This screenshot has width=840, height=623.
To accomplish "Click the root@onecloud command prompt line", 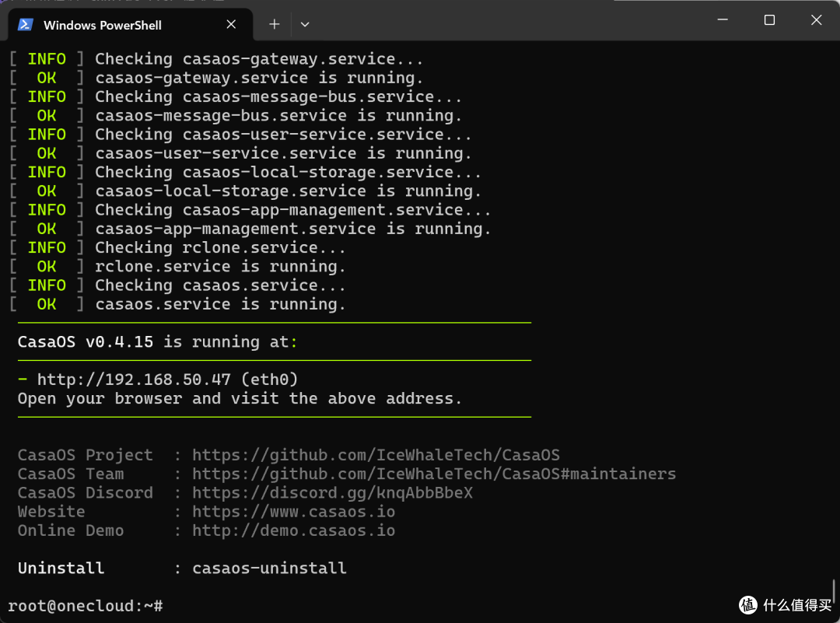I will click(86, 606).
